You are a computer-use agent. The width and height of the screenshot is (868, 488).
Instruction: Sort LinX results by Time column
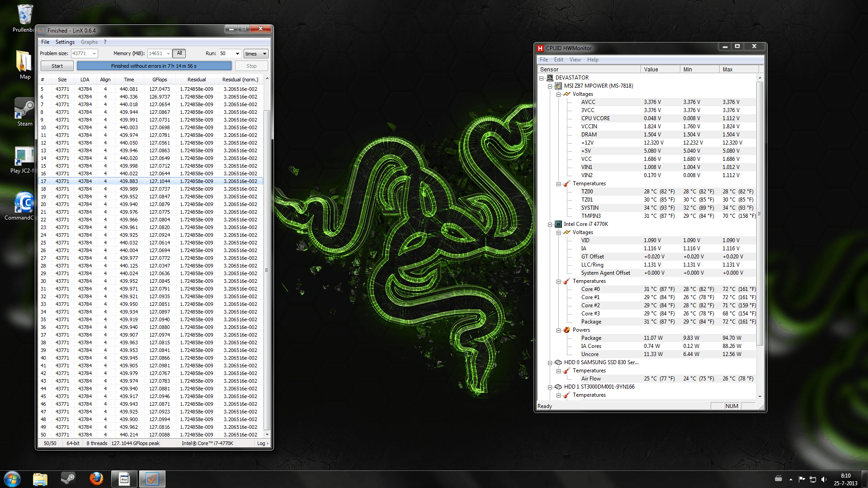[x=129, y=80]
